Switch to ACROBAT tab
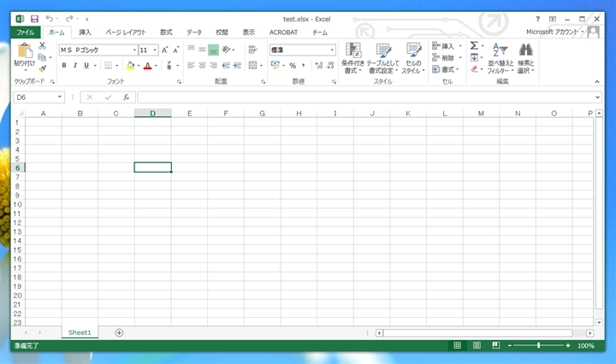The width and height of the screenshot is (616, 364). pos(284,32)
